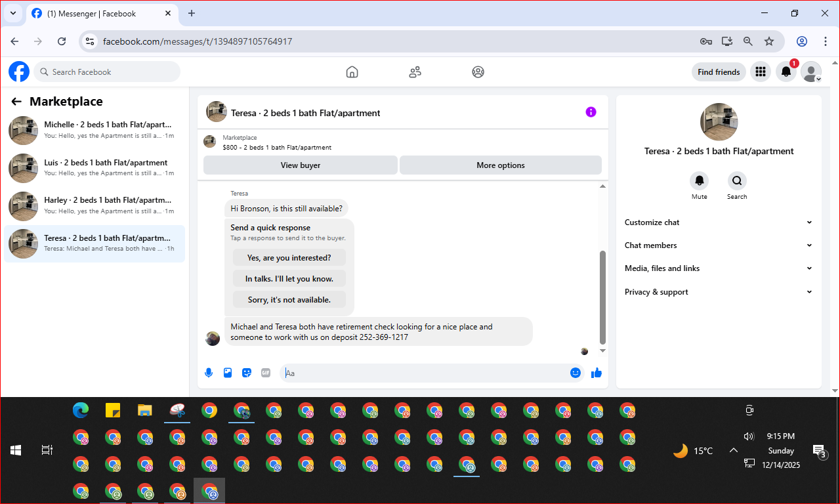The image size is (840, 504).
Task: Send quick response 'In talks. I'll let you know.'
Action: click(x=289, y=279)
